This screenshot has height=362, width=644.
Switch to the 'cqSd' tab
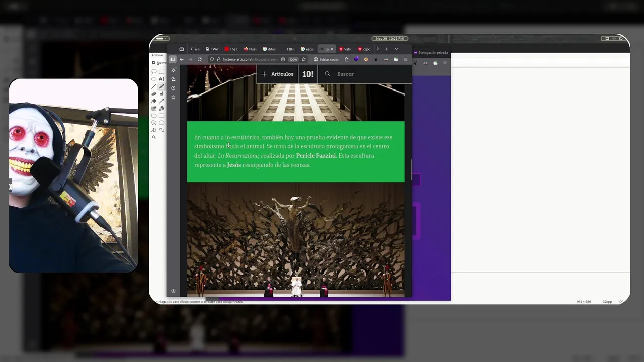pyautogui.click(x=365, y=49)
